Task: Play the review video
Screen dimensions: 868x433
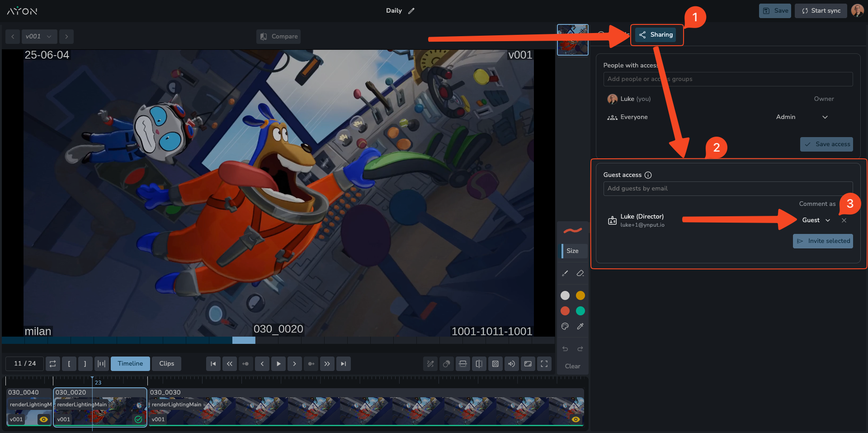Action: pyautogui.click(x=278, y=364)
